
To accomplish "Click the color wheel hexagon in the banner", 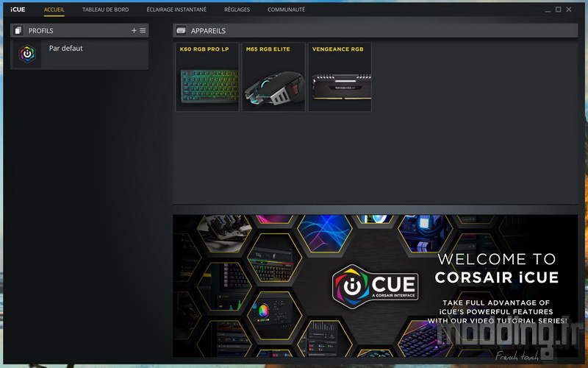I will (274, 315).
